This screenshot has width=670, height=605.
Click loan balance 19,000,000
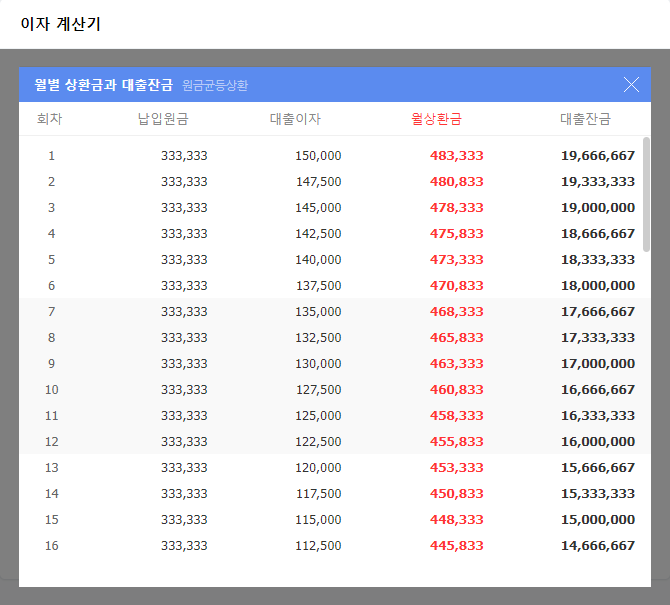click(598, 208)
